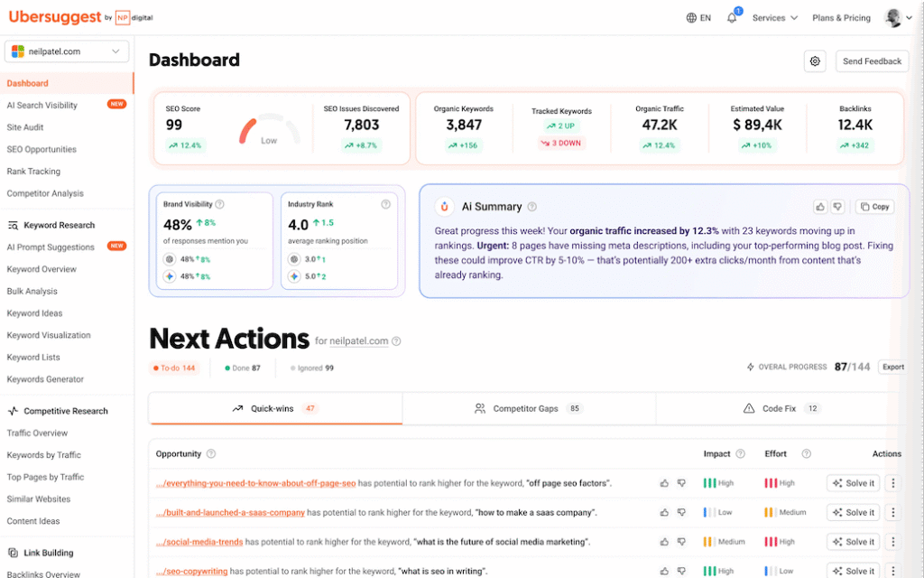
Task: Open more options for saas-company row
Action: point(892,513)
